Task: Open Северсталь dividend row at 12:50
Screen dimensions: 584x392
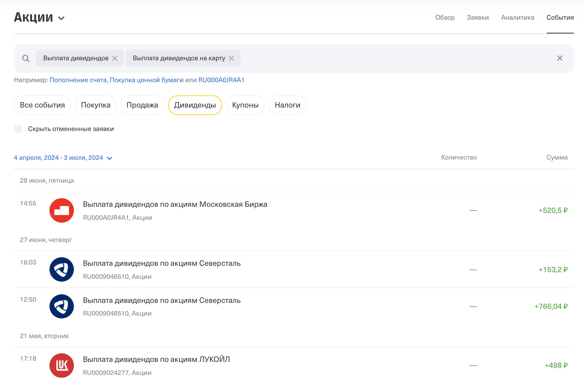Action: 294,307
